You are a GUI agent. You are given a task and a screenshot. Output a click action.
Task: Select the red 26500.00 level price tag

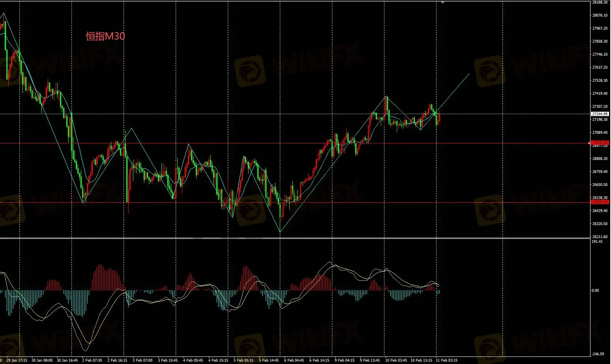tap(600, 202)
